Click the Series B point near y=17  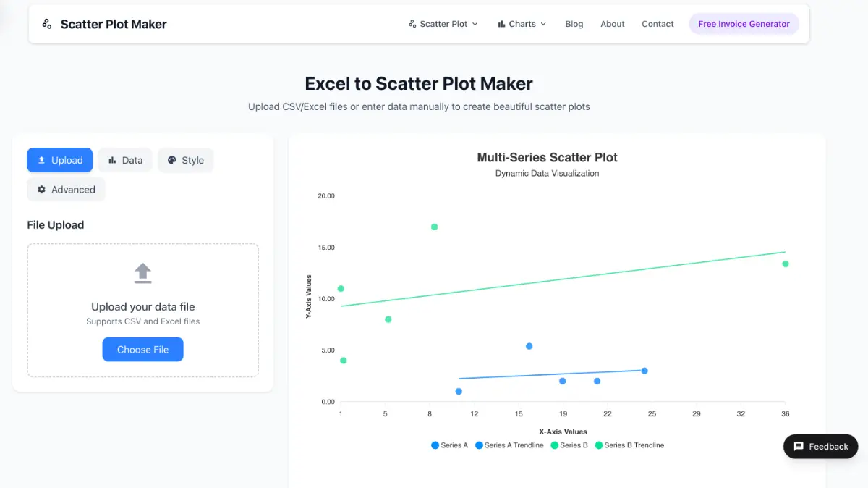click(434, 227)
